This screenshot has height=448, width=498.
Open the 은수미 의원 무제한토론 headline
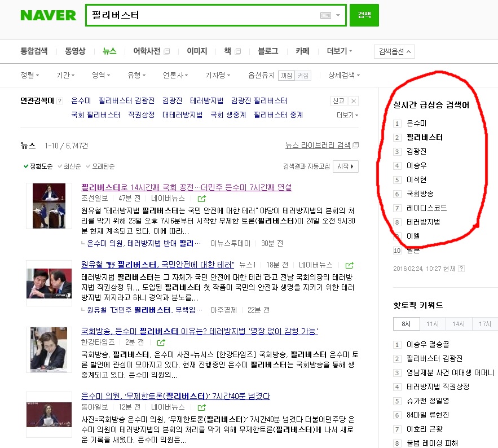tap(175, 396)
